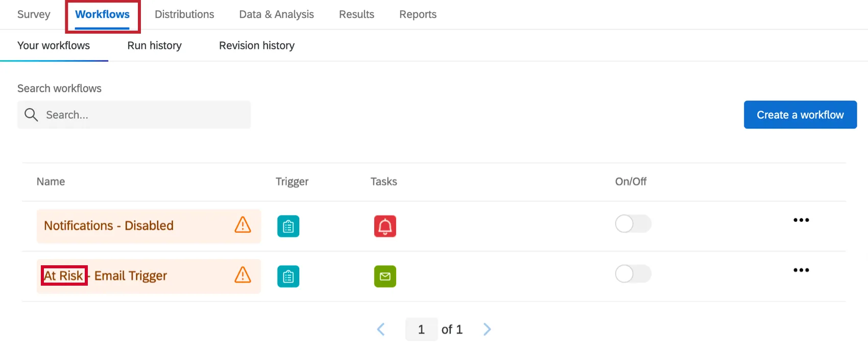Click the previous page chevron arrow
The height and width of the screenshot is (353, 868).
click(x=381, y=329)
